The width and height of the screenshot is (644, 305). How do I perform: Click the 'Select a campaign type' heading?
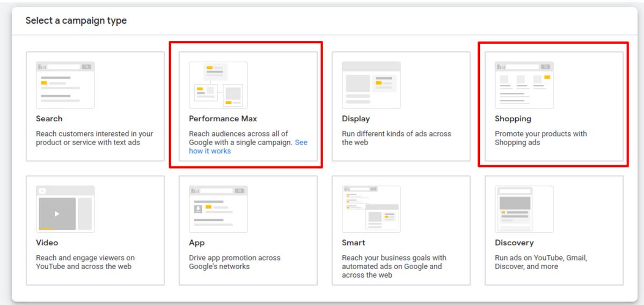[76, 21]
